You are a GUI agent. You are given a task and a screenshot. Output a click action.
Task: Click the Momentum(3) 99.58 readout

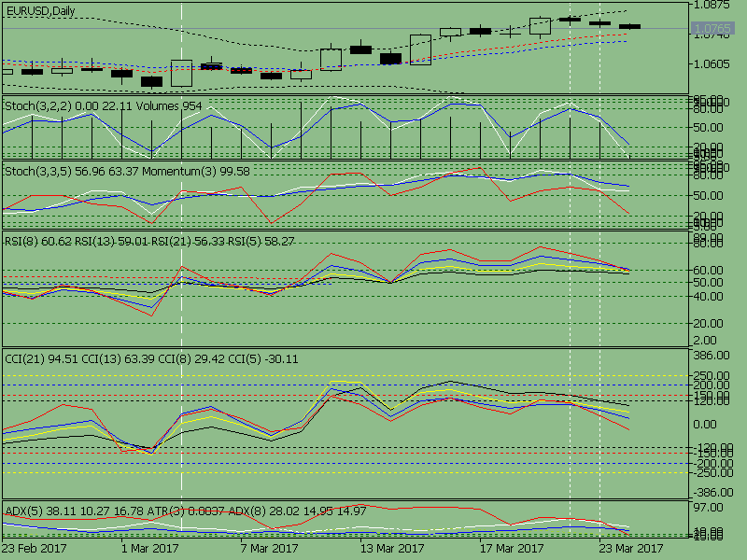tap(196, 172)
